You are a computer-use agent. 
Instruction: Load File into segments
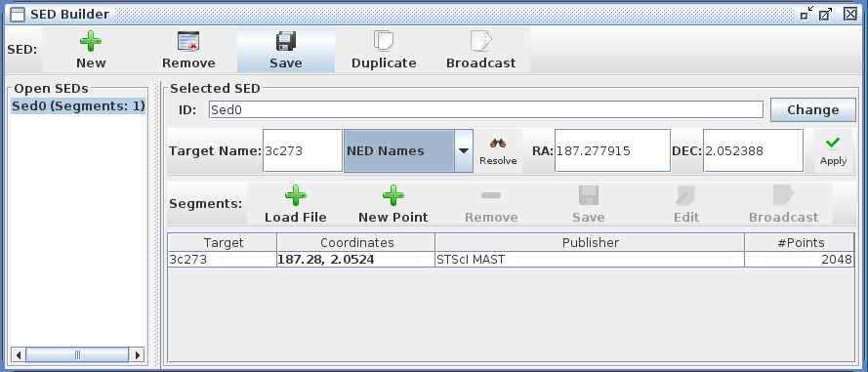tap(296, 204)
